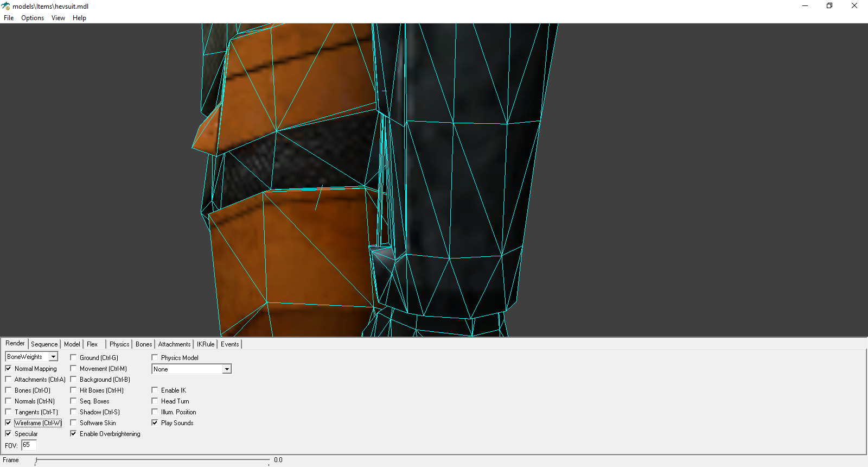Click the HLMV app icon in title bar
Image resolution: width=868 pixels, height=467 pixels.
(x=5, y=6)
